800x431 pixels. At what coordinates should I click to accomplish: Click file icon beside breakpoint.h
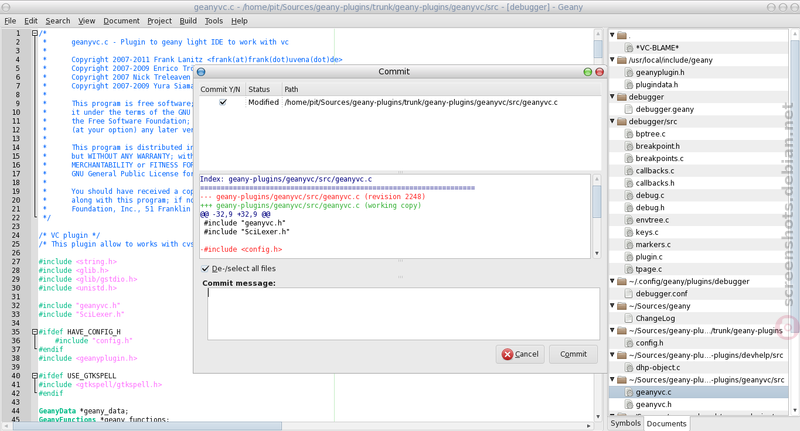coord(629,146)
